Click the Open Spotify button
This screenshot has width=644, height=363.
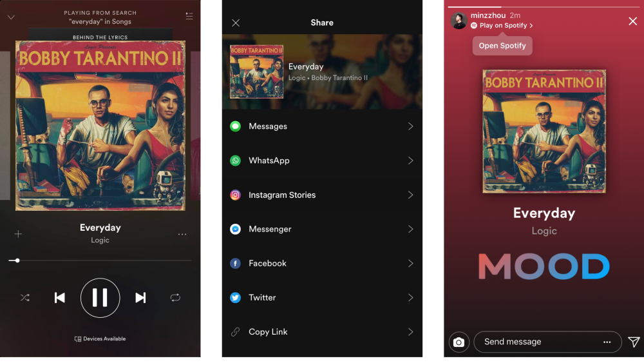click(502, 46)
